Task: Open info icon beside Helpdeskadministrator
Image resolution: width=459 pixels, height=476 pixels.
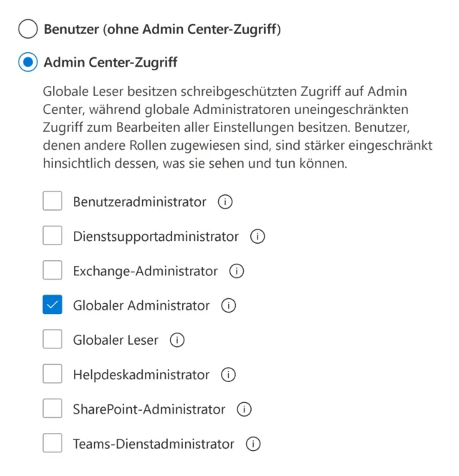Action: pos(229,375)
